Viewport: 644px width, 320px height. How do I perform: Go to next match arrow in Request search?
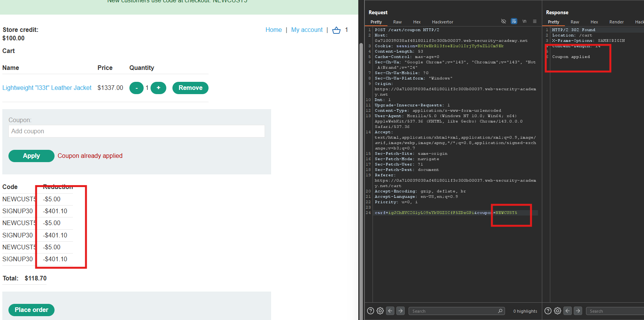401,311
